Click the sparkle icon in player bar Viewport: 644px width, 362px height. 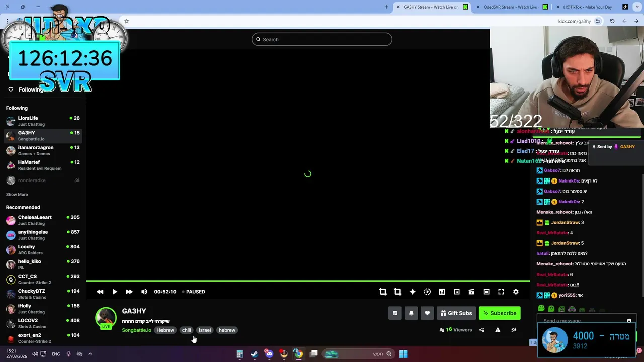click(413, 292)
